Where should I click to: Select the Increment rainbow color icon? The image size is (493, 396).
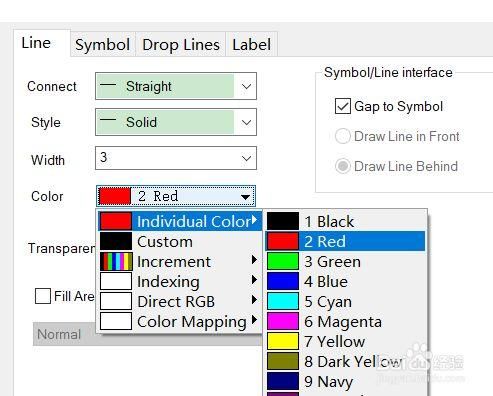point(116,261)
